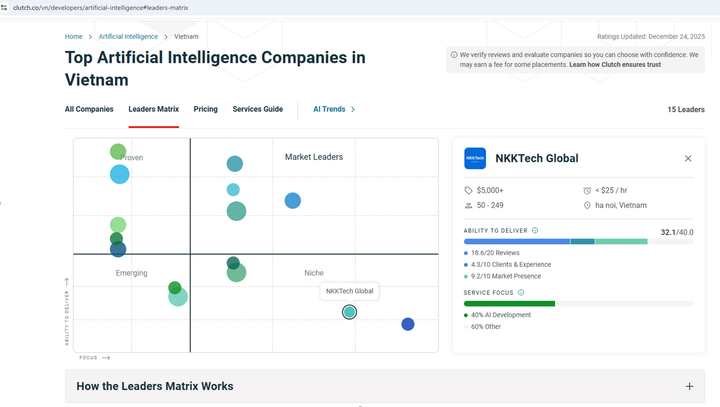Switch to the All Companies tab

click(x=89, y=109)
